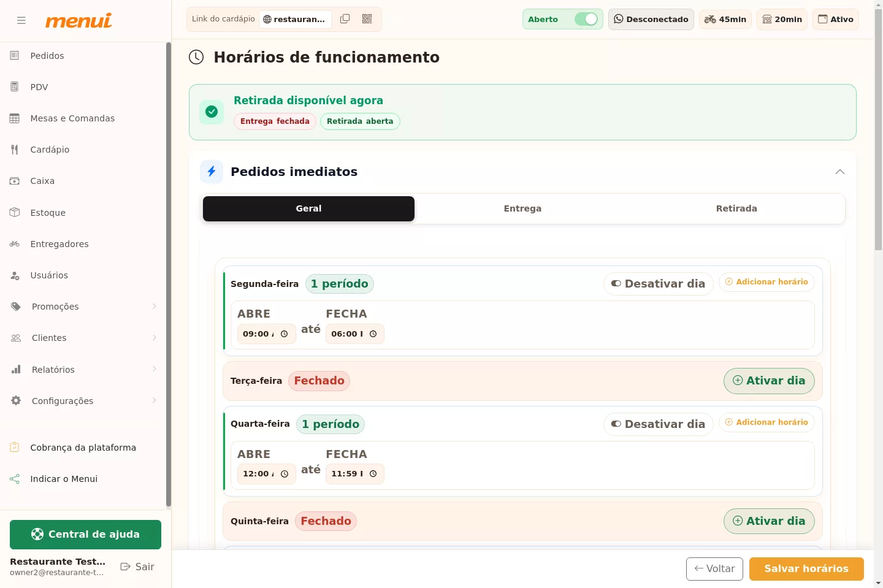Open the restaurant link dropdown
Viewport: 883px width, 588px height.
[296, 19]
